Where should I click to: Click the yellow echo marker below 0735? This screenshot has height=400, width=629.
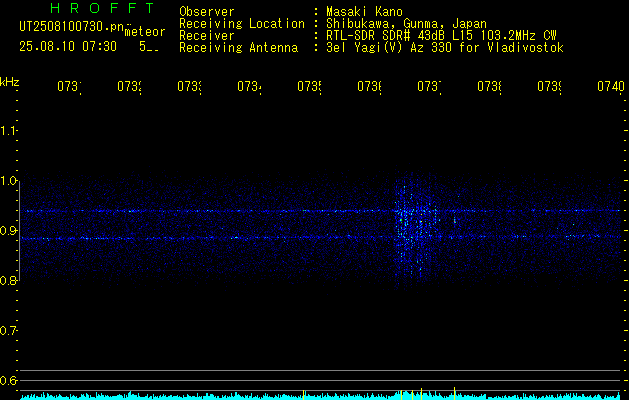click(304, 395)
